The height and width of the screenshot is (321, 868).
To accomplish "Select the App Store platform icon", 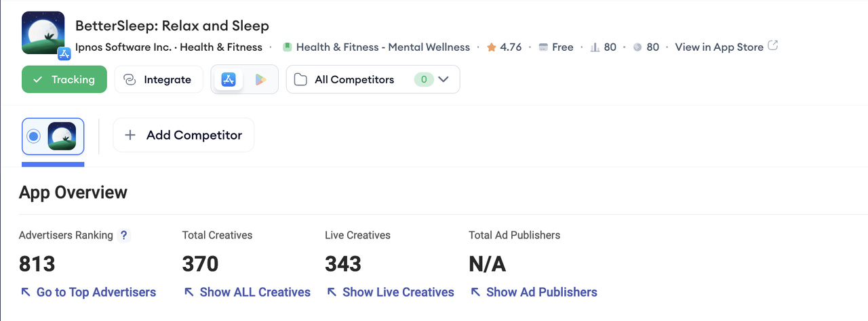I will tap(229, 79).
